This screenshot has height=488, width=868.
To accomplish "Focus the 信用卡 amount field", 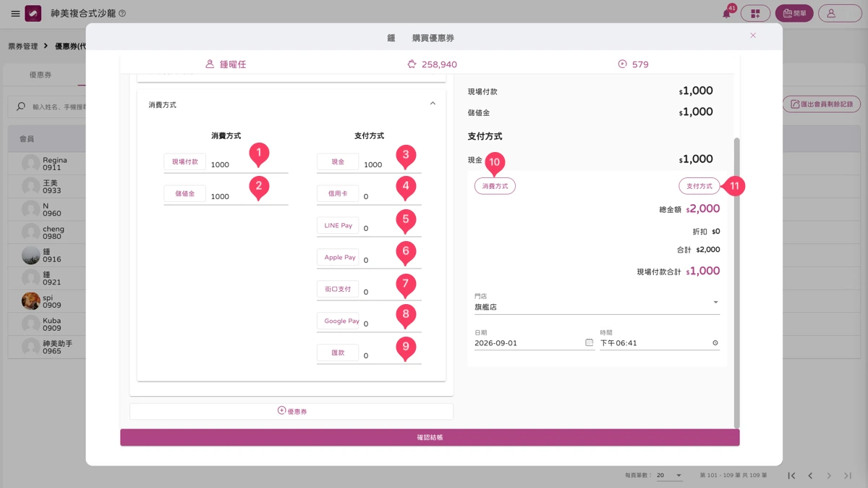I will pyautogui.click(x=391, y=196).
